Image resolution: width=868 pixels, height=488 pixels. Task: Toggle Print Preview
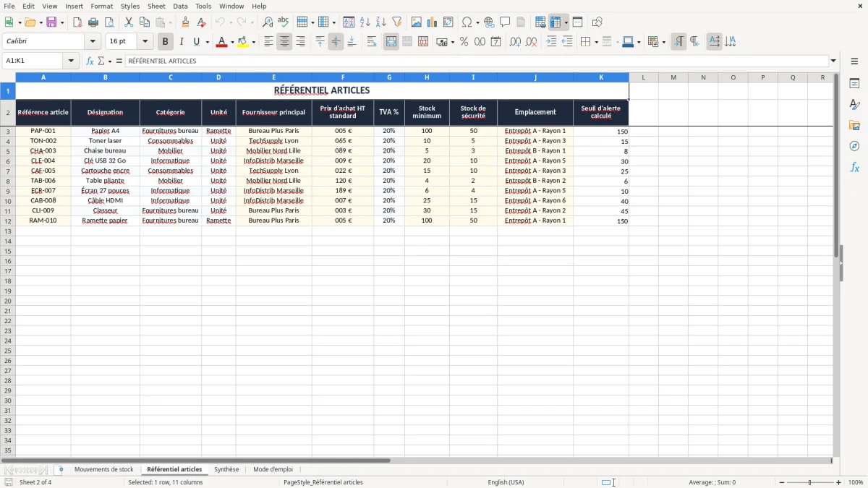tap(109, 22)
